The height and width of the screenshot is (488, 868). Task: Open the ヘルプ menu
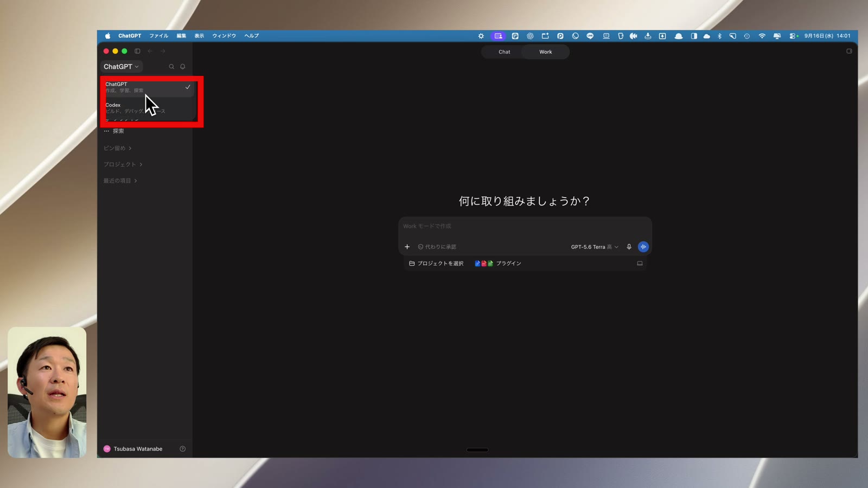point(252,36)
